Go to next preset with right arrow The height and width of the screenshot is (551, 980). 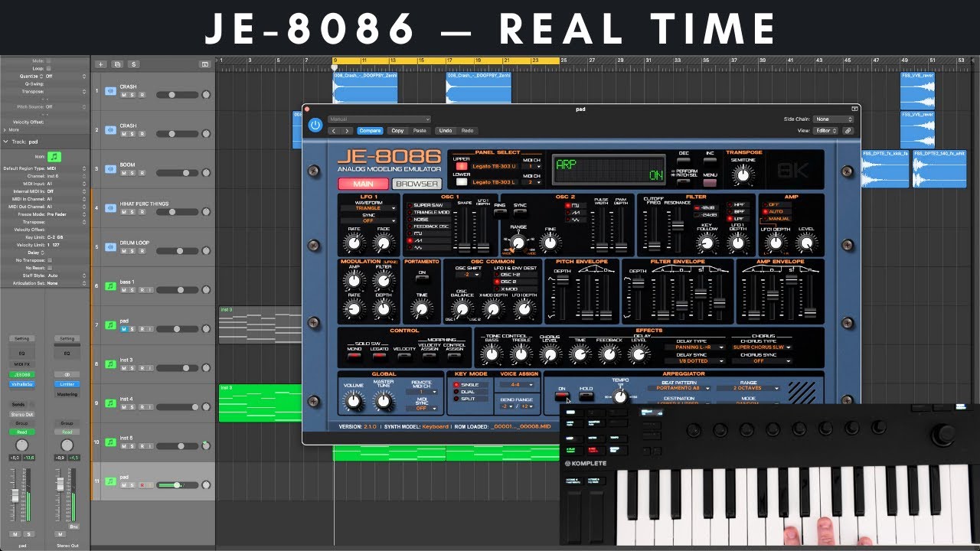click(347, 131)
